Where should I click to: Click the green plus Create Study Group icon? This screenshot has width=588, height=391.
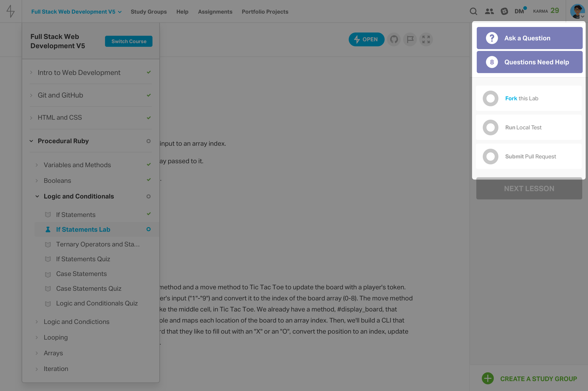488,378
